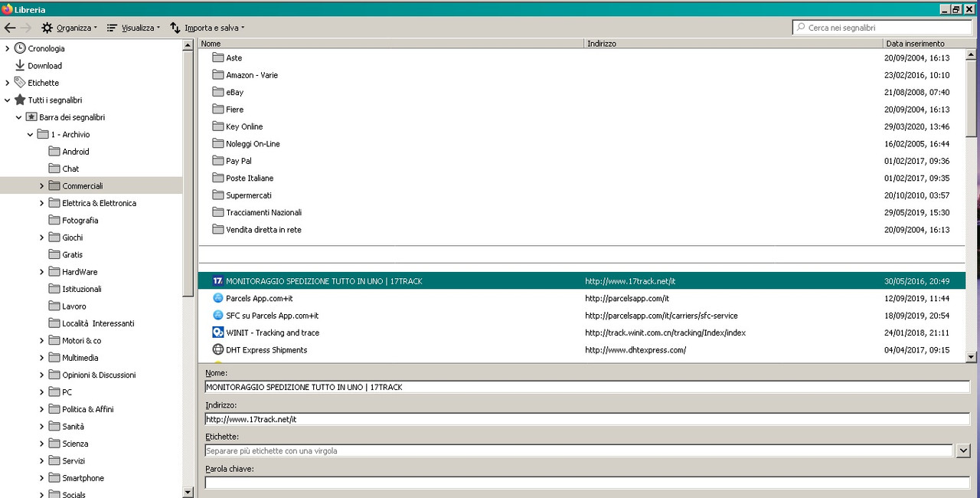Click the Parcels App.com+it bookmark favicon
Screen dimensions: 980x498
pyautogui.click(x=218, y=298)
